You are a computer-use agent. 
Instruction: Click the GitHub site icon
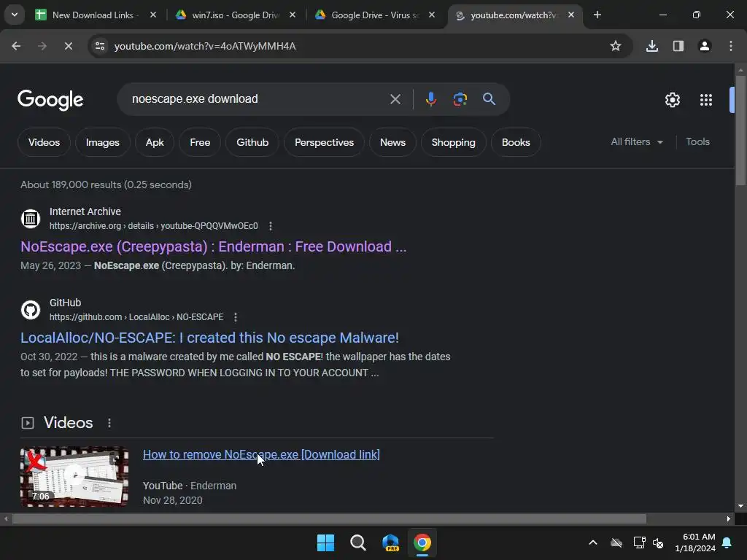(31, 310)
